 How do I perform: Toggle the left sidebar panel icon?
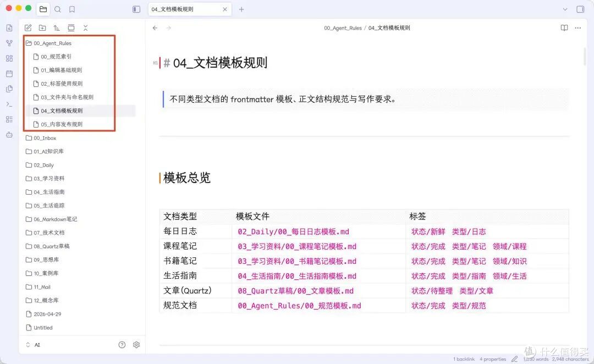[x=136, y=9]
